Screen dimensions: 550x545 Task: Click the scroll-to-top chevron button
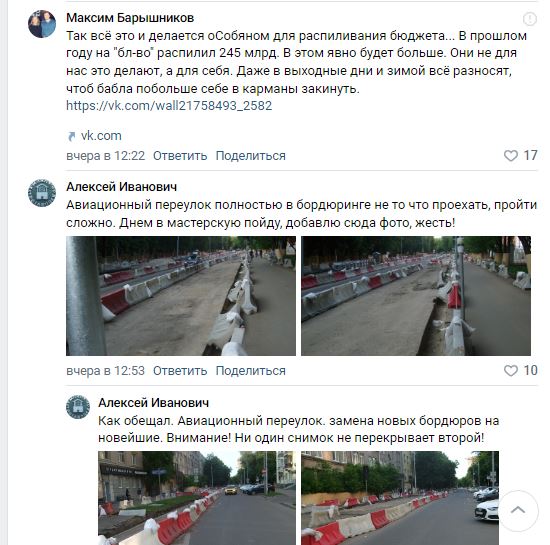(518, 510)
